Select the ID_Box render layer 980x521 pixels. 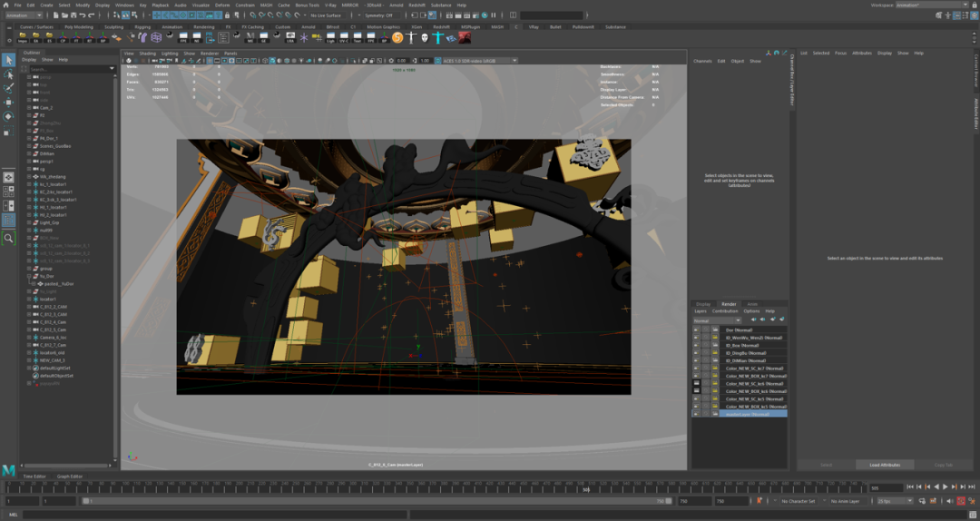click(x=742, y=346)
